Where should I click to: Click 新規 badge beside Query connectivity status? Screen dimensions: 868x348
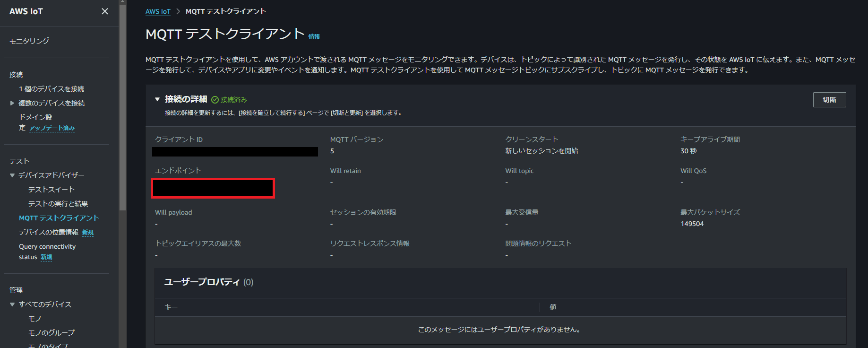46,257
